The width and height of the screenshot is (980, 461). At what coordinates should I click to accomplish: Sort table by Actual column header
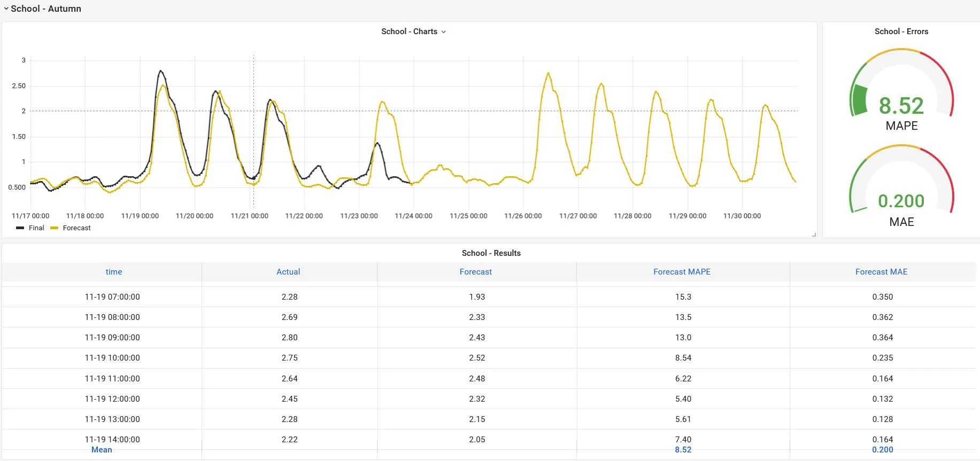coord(288,272)
